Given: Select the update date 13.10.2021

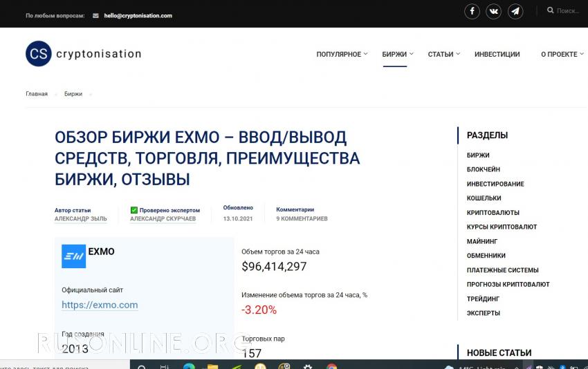Looking at the screenshot, I should tap(238, 219).
